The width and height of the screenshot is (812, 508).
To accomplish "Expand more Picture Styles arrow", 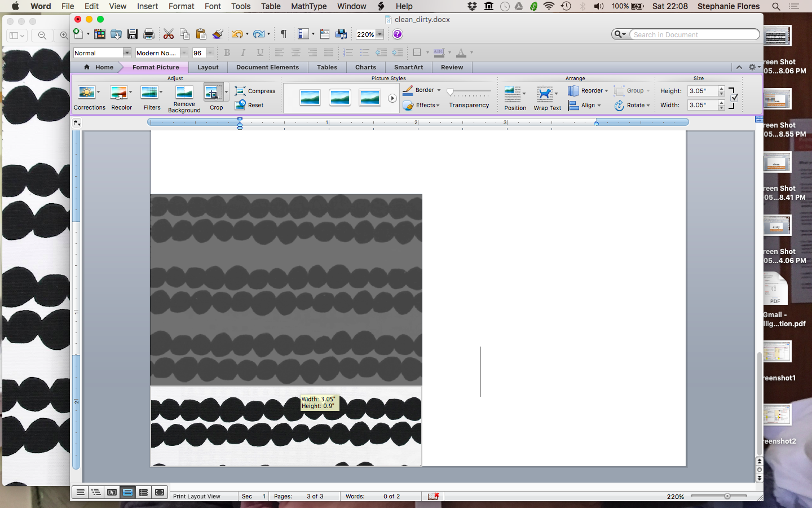I will pos(392,98).
